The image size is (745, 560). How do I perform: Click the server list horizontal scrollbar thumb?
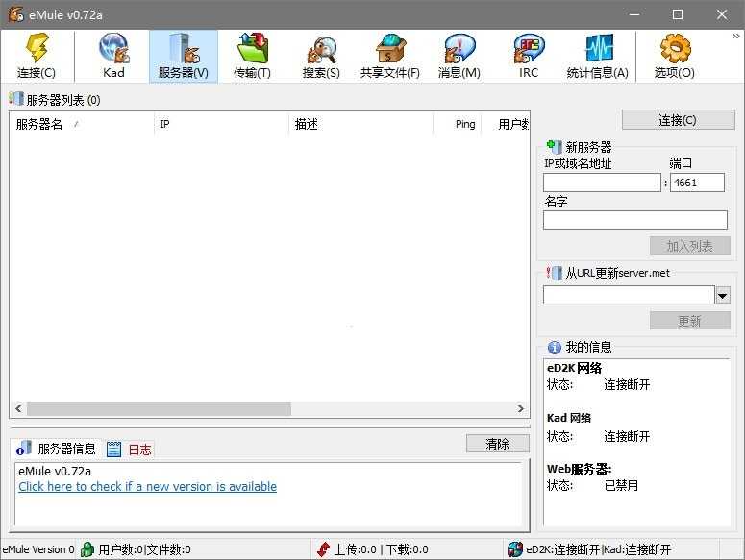(159, 408)
